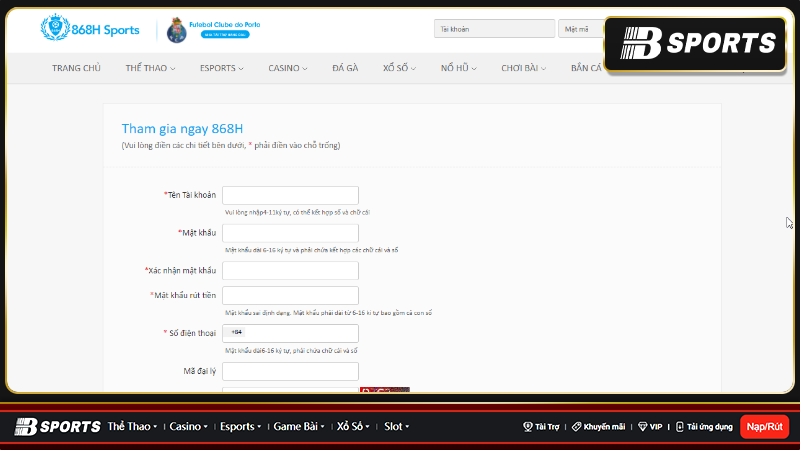Click the 868H Sports crest logo

point(55,28)
